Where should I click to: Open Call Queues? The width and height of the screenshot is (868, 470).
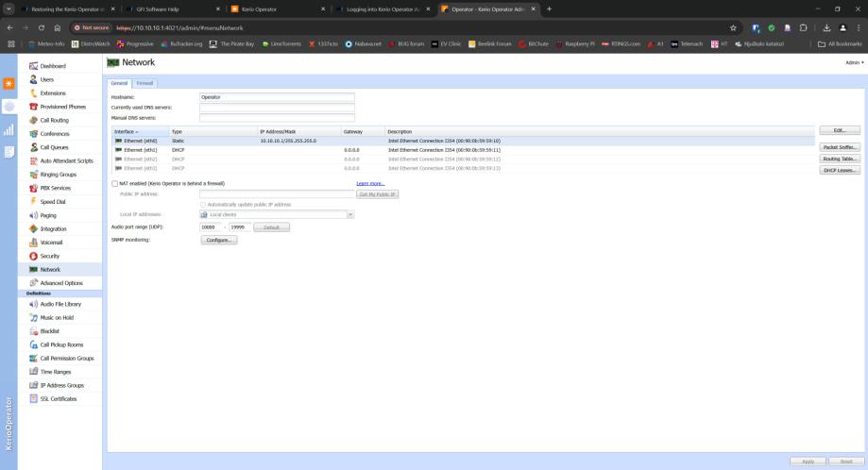pos(54,147)
